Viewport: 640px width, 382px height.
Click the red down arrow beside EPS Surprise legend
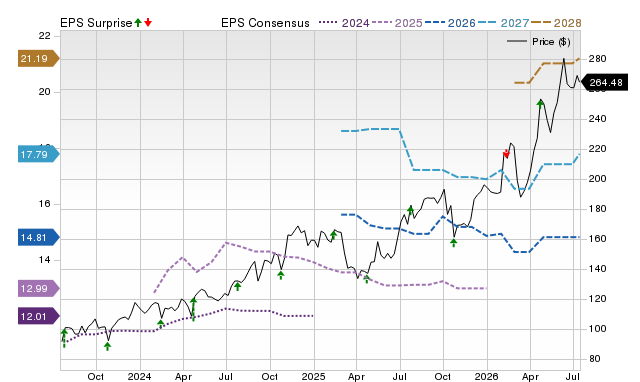pos(148,22)
